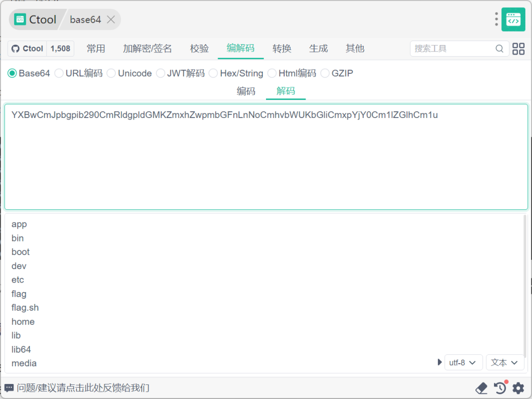Click the search magnifier icon
The image size is (532, 399).
pos(499,49)
